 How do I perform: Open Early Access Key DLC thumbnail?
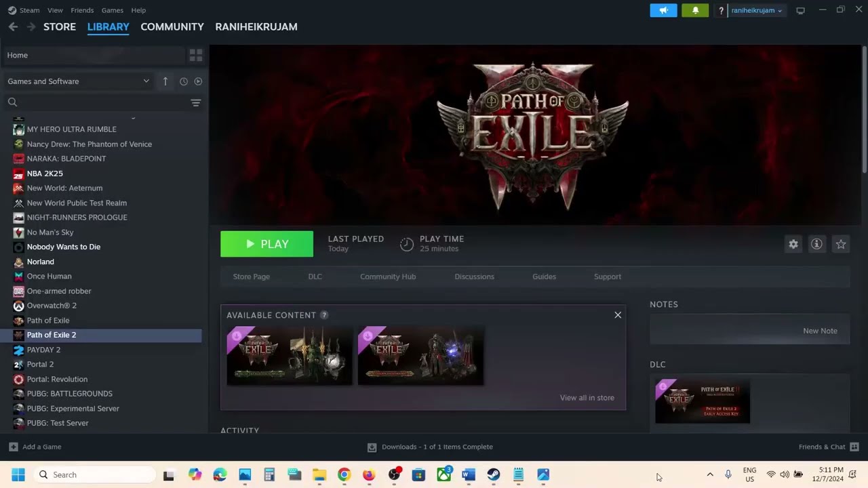pos(703,401)
